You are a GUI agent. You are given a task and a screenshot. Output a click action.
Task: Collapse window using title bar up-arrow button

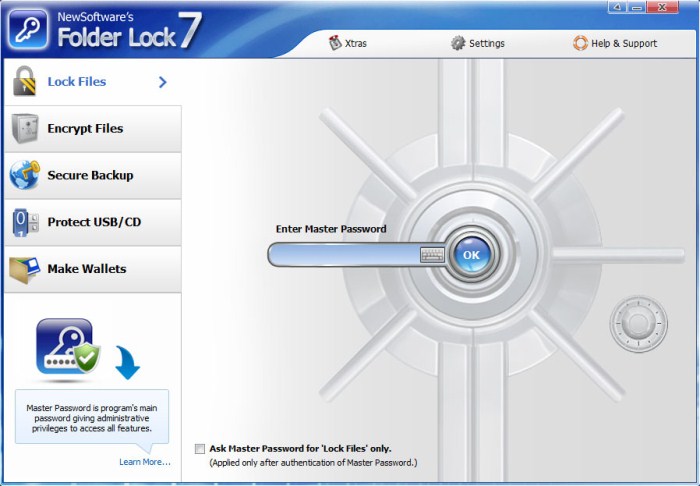tap(617, 7)
